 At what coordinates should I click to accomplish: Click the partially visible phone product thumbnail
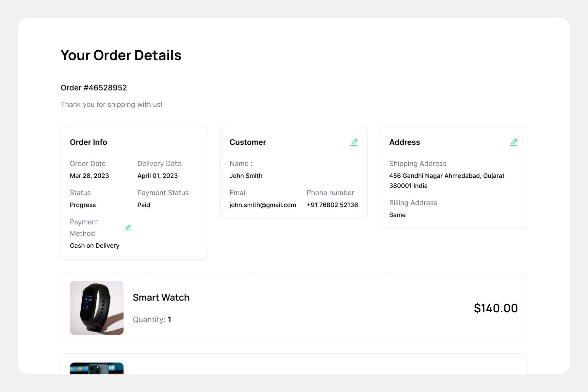pyautogui.click(x=97, y=368)
